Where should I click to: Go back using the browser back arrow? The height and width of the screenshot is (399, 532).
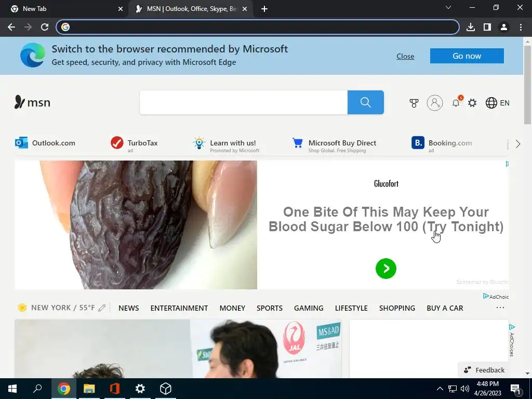11,27
